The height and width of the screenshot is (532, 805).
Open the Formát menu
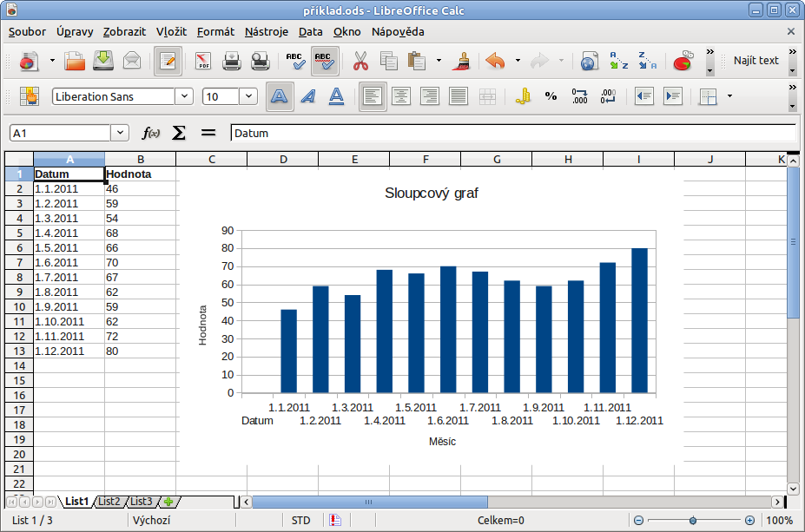215,32
